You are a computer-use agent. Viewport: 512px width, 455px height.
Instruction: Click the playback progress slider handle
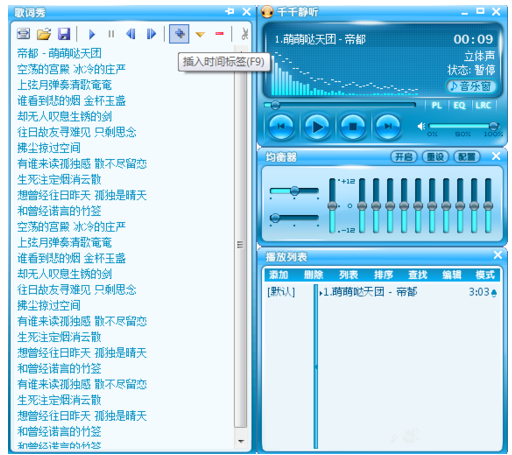(275, 105)
